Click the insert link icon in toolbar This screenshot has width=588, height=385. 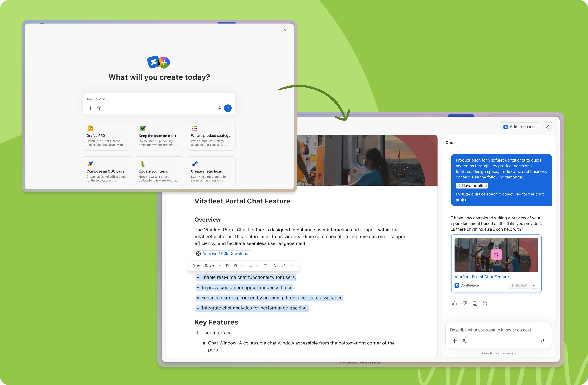coord(284,266)
